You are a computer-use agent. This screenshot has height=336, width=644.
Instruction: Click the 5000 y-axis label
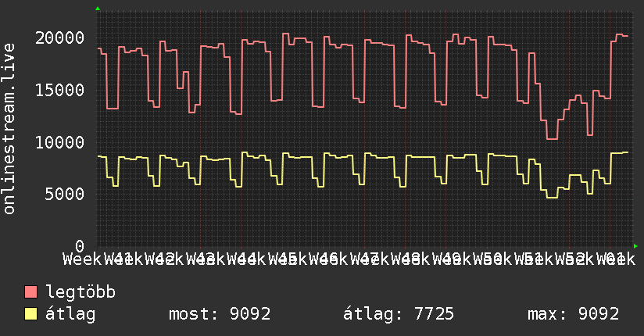pos(65,195)
